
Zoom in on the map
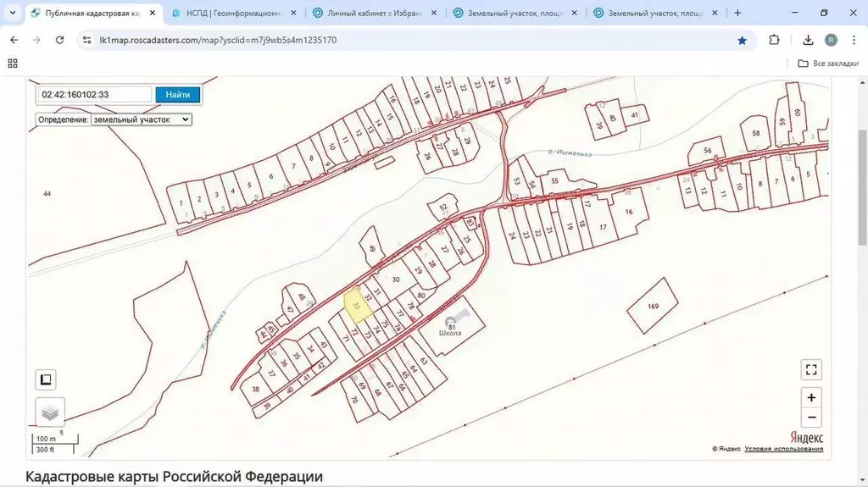click(811, 397)
